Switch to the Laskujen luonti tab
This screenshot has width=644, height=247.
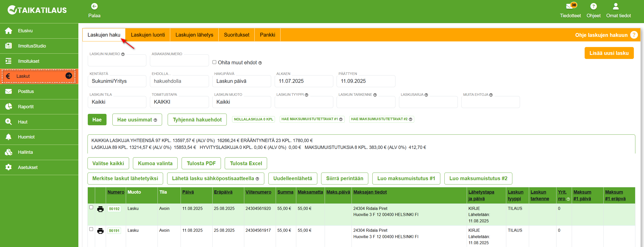[148, 35]
